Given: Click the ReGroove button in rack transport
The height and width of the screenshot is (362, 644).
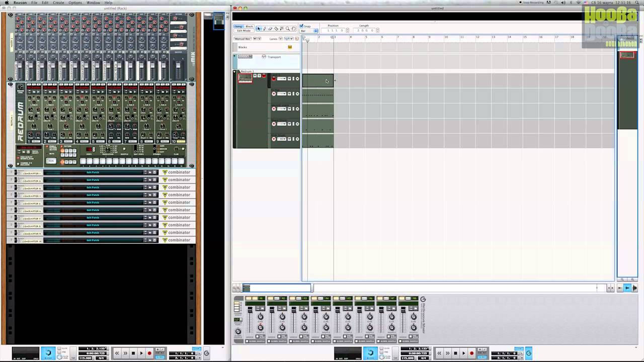Looking at the screenshot, I should 206,353.
